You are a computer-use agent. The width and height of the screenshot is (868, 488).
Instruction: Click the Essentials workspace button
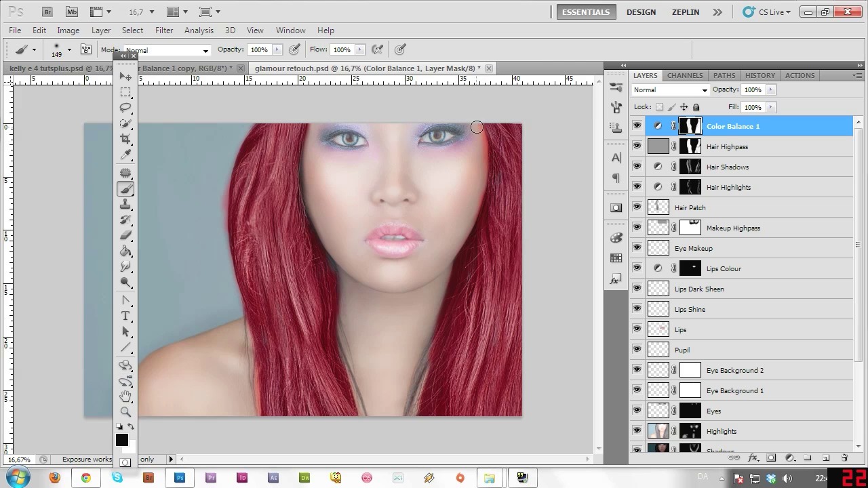586,12
